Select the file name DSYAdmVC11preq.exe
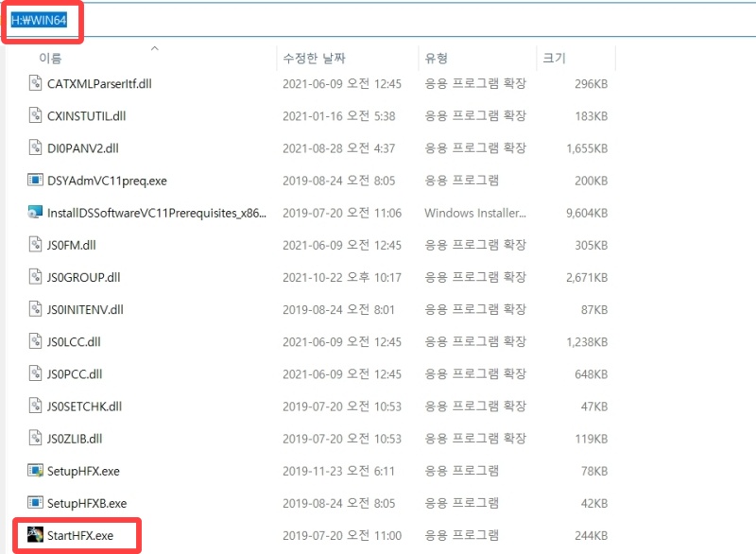The height and width of the screenshot is (554, 756). (107, 181)
